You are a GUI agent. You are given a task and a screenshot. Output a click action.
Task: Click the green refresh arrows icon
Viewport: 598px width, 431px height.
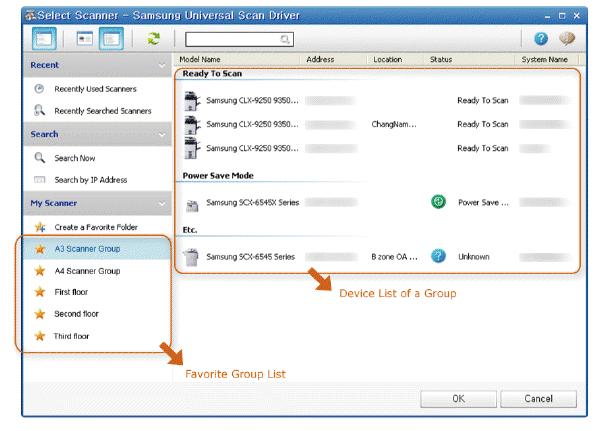point(153,39)
